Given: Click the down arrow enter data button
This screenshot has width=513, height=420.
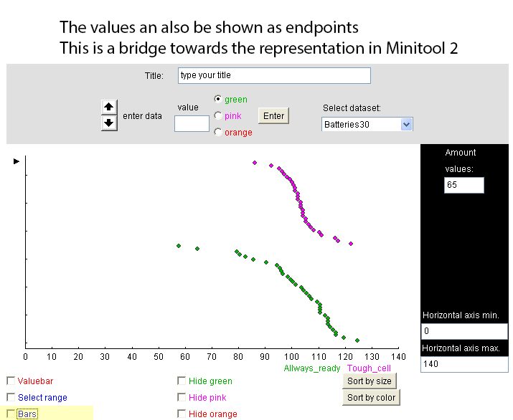Looking at the screenshot, I should point(109,123).
